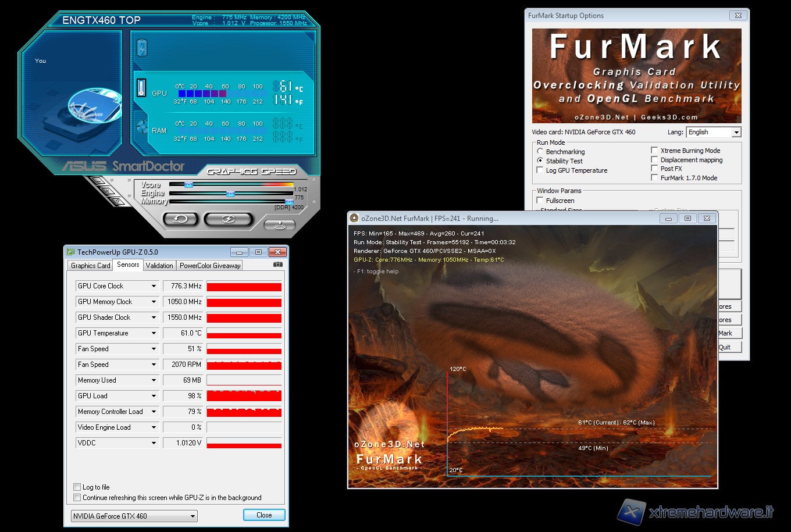
Task: Select the Benchmarking radio button
Action: 540,152
